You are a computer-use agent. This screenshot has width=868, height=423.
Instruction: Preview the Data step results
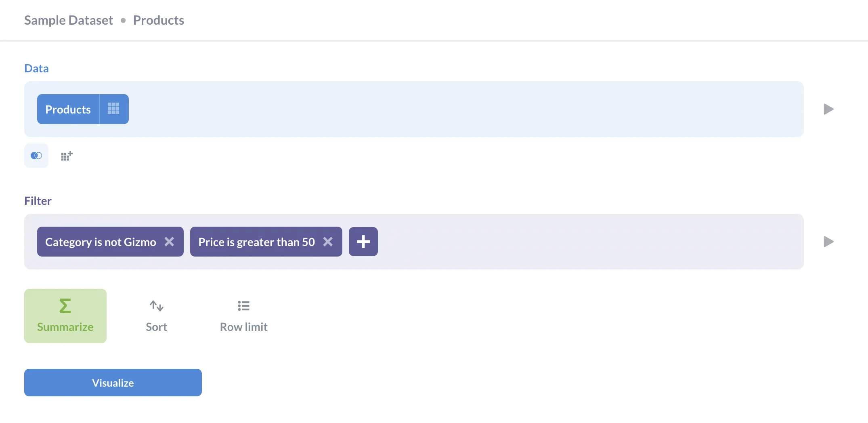[828, 109]
